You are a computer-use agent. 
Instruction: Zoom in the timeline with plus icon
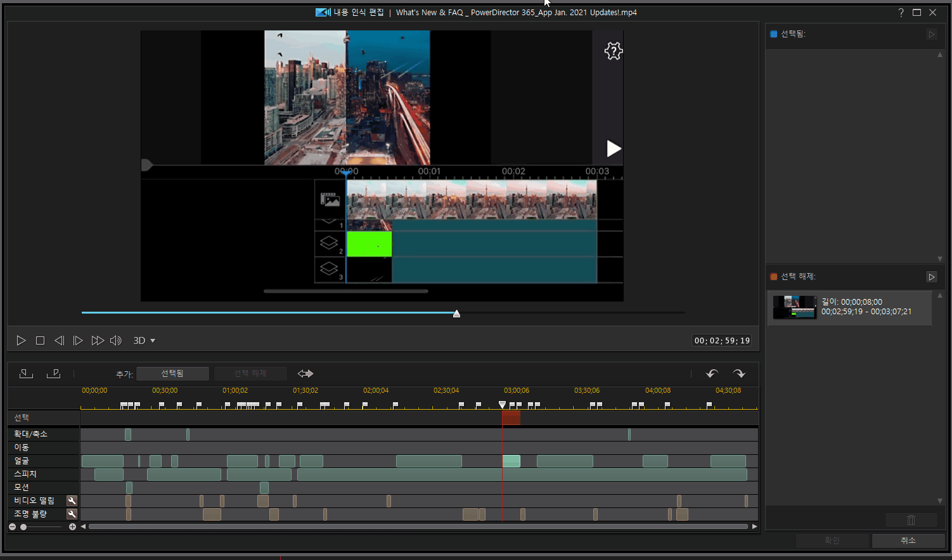click(72, 527)
